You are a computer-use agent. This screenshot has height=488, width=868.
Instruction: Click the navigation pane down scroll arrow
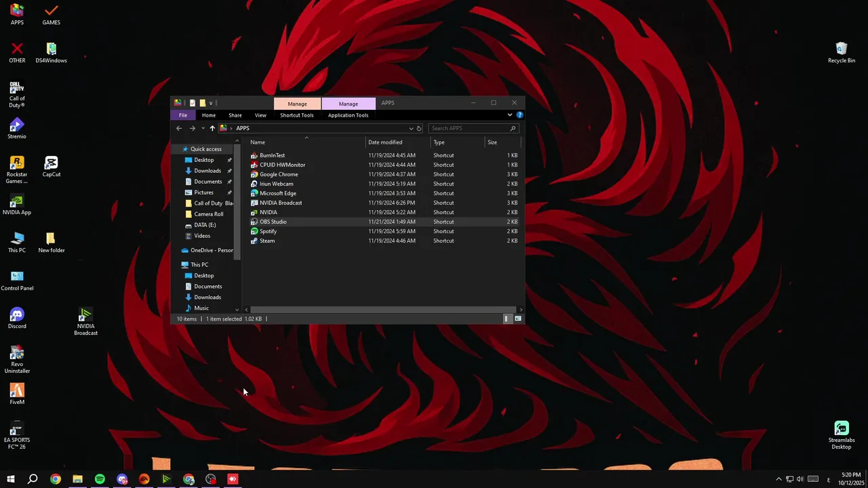tap(237, 309)
